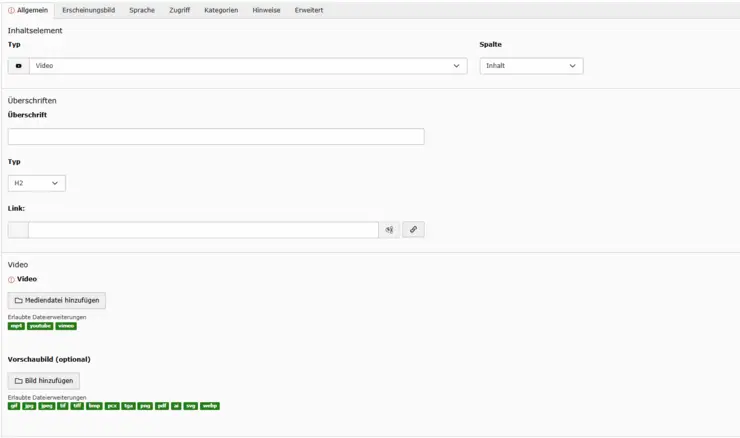Viewport: 740px width, 438px height.
Task: Switch to the Erscheinungsbild tab
Action: [88, 10]
